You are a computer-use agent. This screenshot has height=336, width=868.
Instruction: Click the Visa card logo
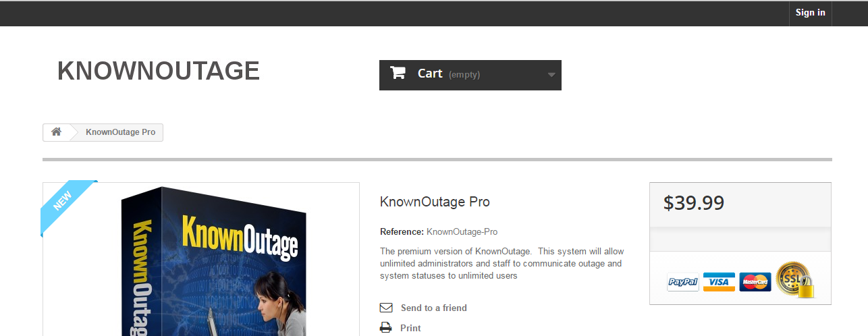(719, 282)
